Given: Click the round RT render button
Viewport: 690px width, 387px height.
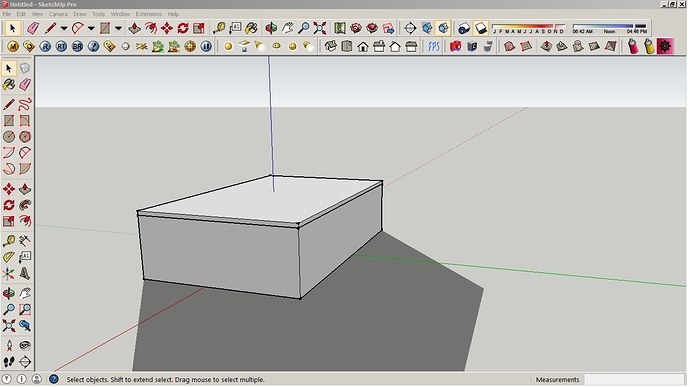Looking at the screenshot, I should pyautogui.click(x=61, y=46).
